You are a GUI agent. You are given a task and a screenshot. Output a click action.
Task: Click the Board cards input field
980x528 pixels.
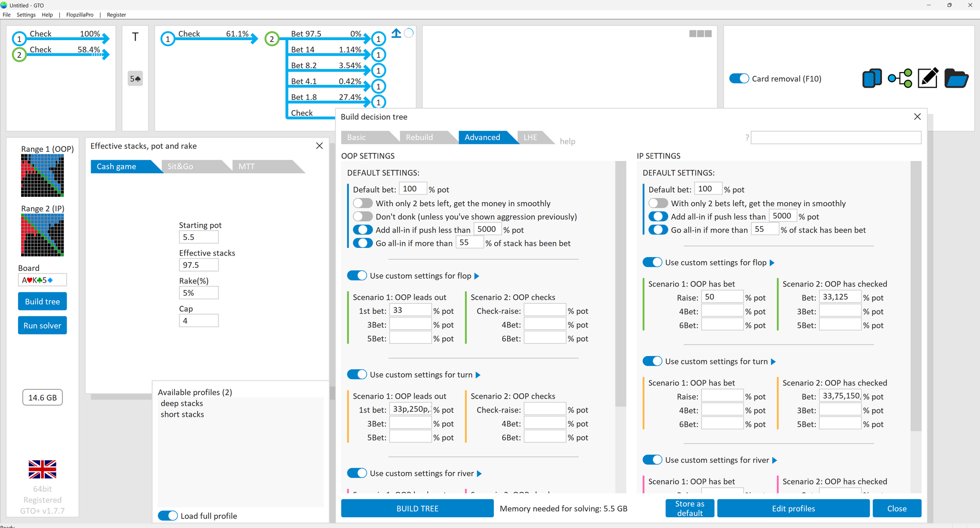(42, 280)
